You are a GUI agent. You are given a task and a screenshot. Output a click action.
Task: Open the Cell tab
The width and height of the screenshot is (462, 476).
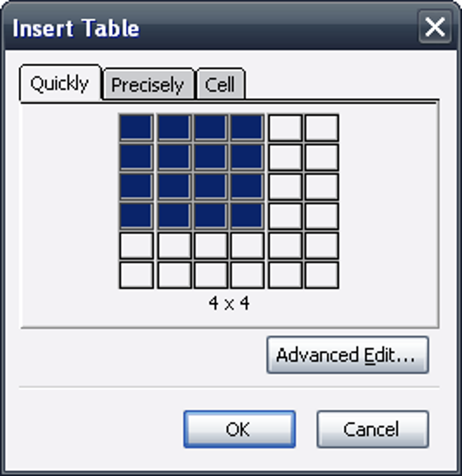click(x=220, y=85)
